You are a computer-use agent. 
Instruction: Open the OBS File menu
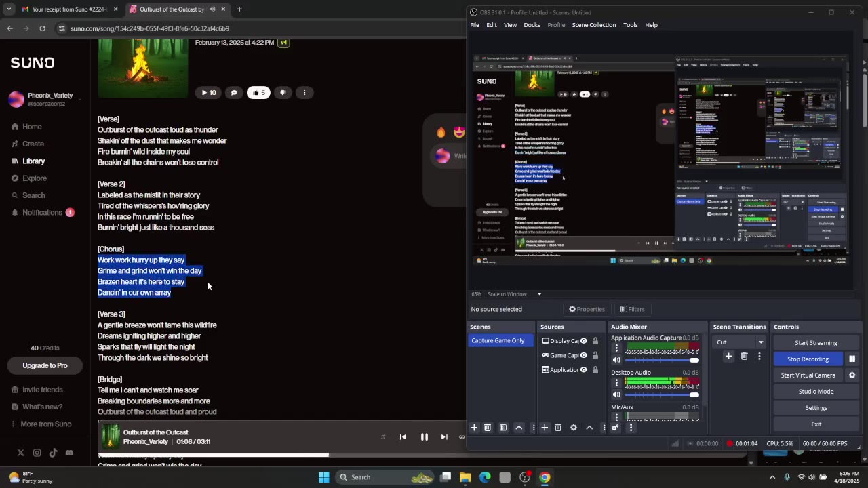[475, 25]
